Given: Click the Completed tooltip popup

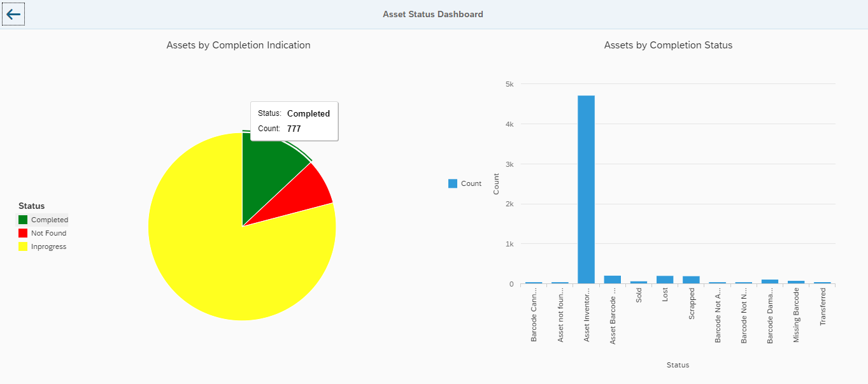Looking at the screenshot, I should click(x=294, y=121).
